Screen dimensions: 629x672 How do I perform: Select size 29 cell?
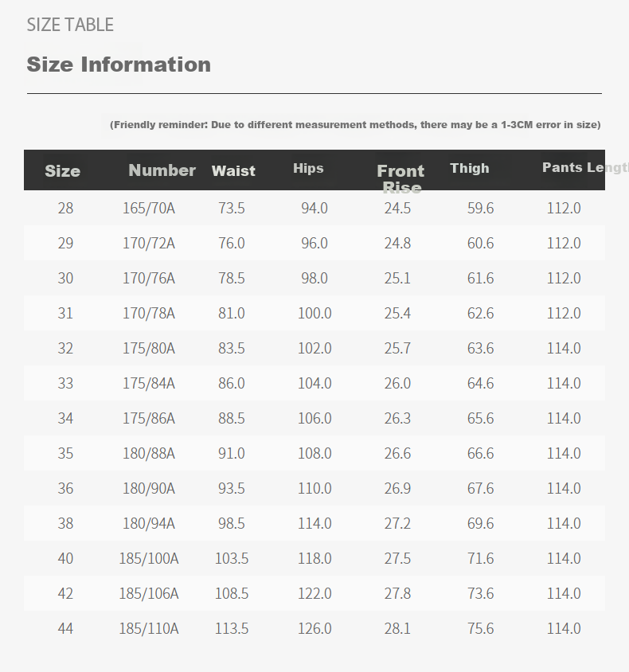(x=65, y=244)
